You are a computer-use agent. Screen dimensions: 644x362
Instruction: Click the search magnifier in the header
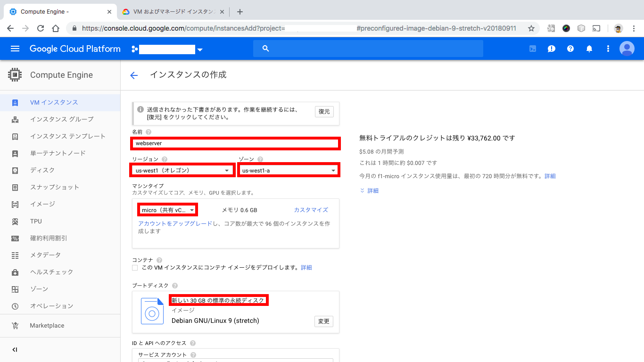tap(265, 48)
